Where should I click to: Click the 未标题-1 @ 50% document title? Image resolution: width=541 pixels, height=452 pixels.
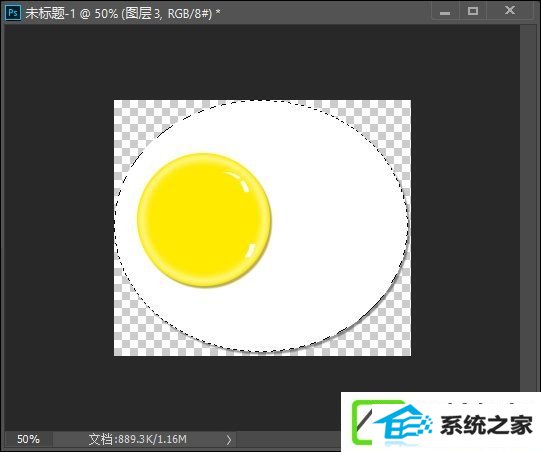point(71,13)
